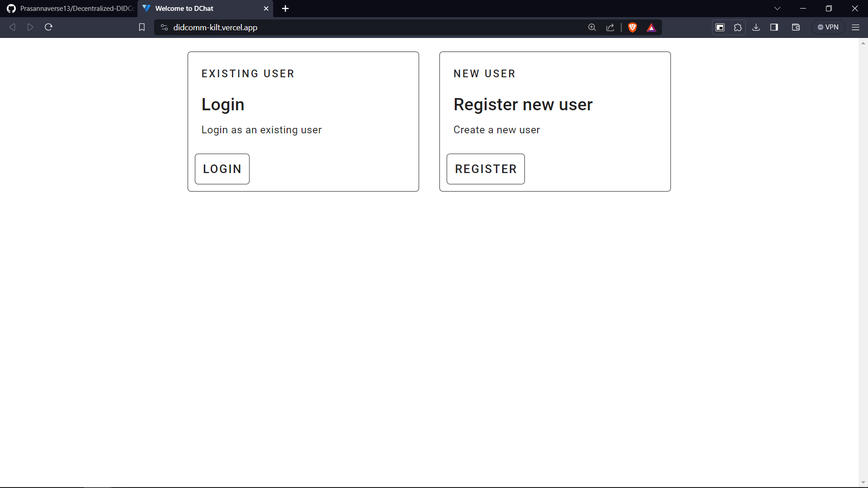Expand the tab search chevron
868x488 pixels.
click(x=777, y=9)
